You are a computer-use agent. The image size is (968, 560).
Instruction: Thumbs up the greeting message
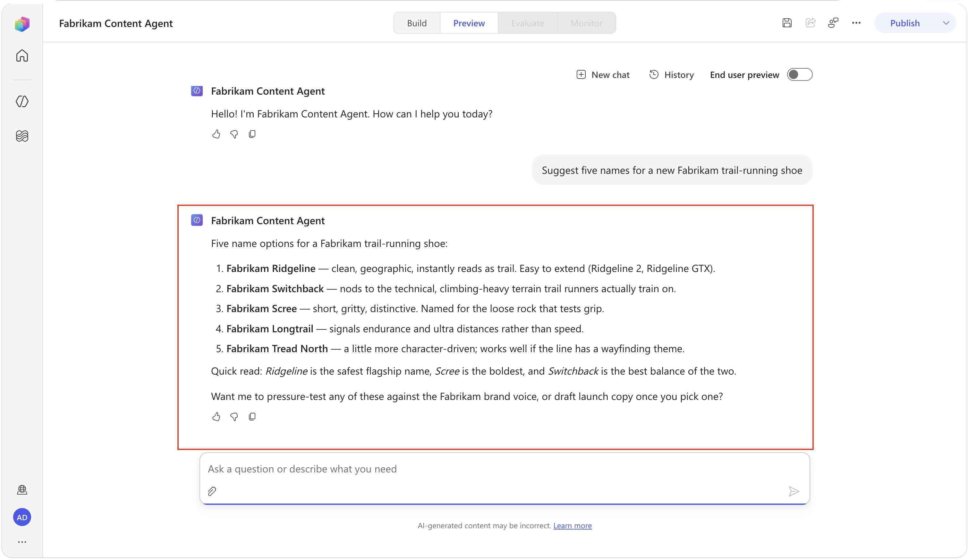pos(216,134)
